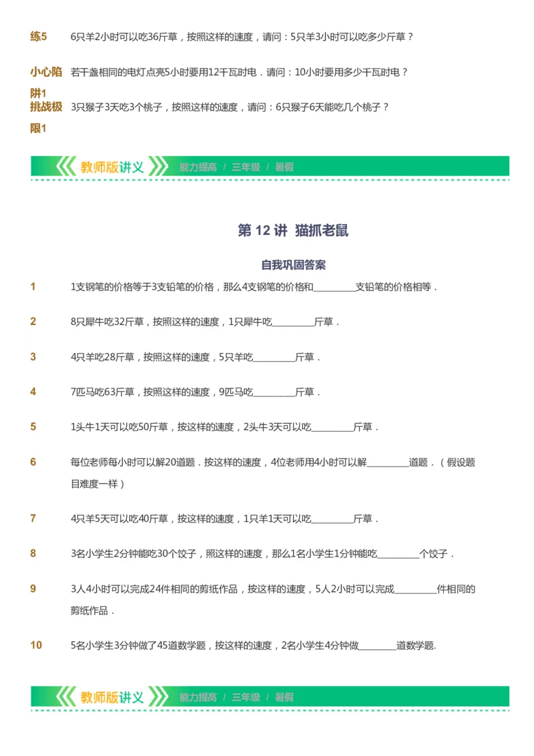Click the left chevron icon on bottom banner

67,696
